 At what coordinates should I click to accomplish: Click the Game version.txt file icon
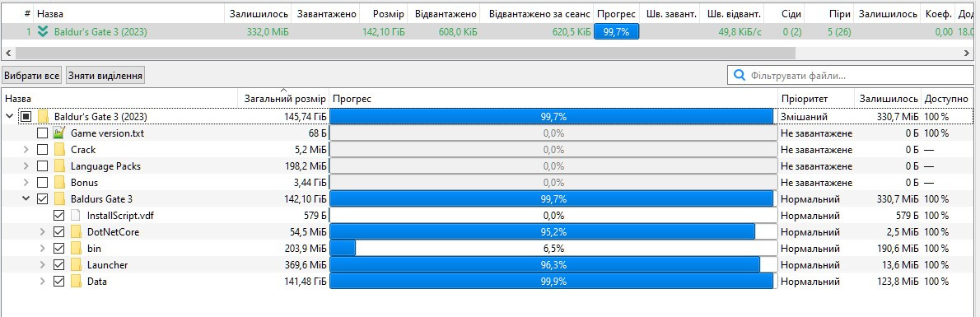coord(59,133)
